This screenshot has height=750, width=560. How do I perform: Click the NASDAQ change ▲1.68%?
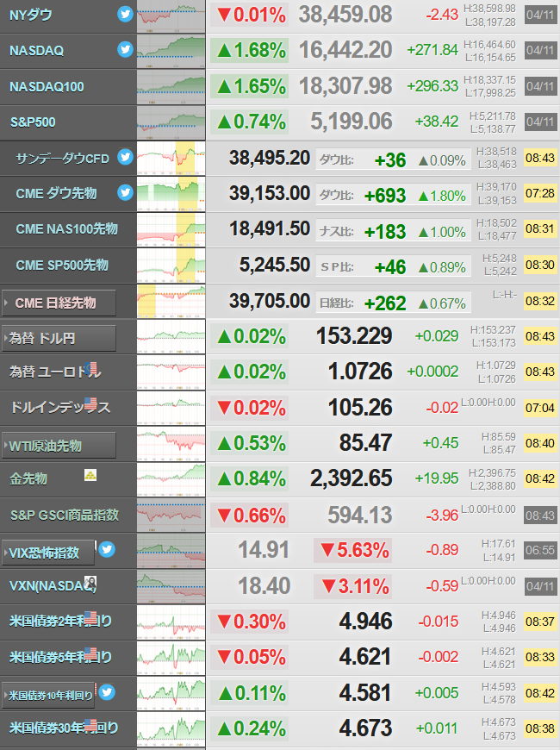pyautogui.click(x=250, y=50)
